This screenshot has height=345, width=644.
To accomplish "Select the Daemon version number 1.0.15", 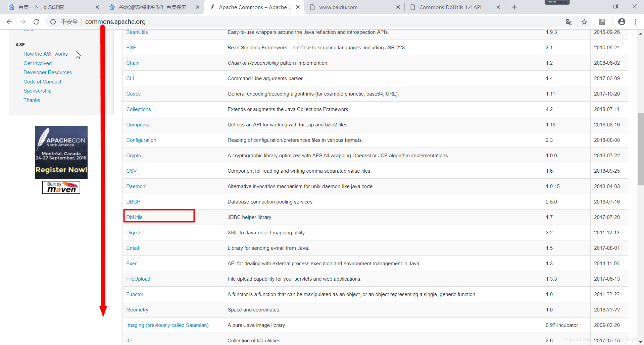I will click(552, 186).
